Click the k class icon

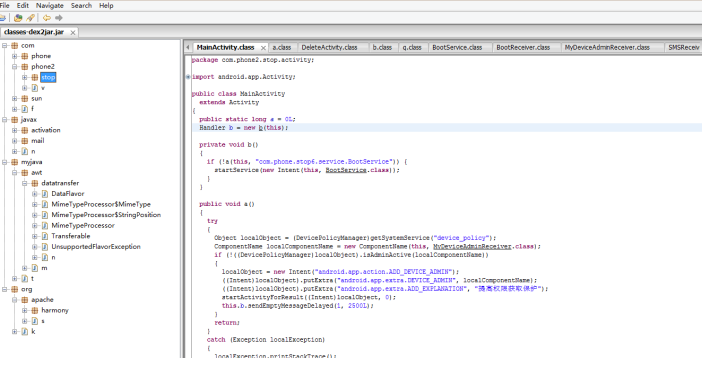pos(25,332)
